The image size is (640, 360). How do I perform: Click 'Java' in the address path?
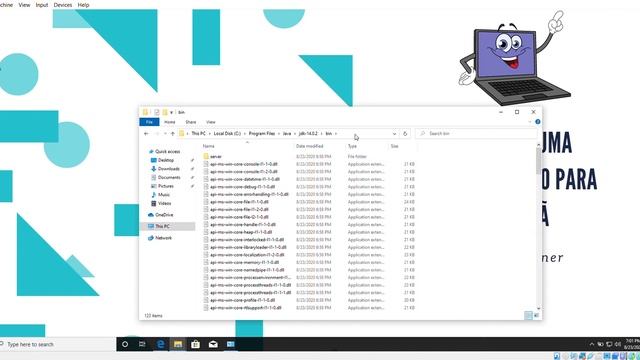click(x=287, y=133)
